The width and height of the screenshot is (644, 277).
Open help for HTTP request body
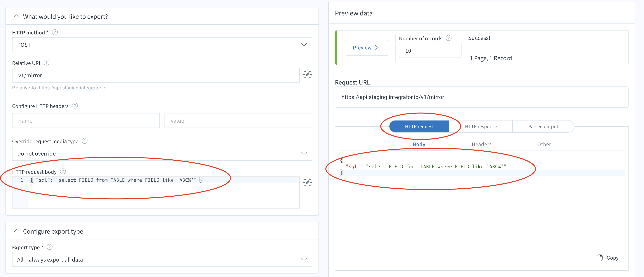(x=63, y=171)
